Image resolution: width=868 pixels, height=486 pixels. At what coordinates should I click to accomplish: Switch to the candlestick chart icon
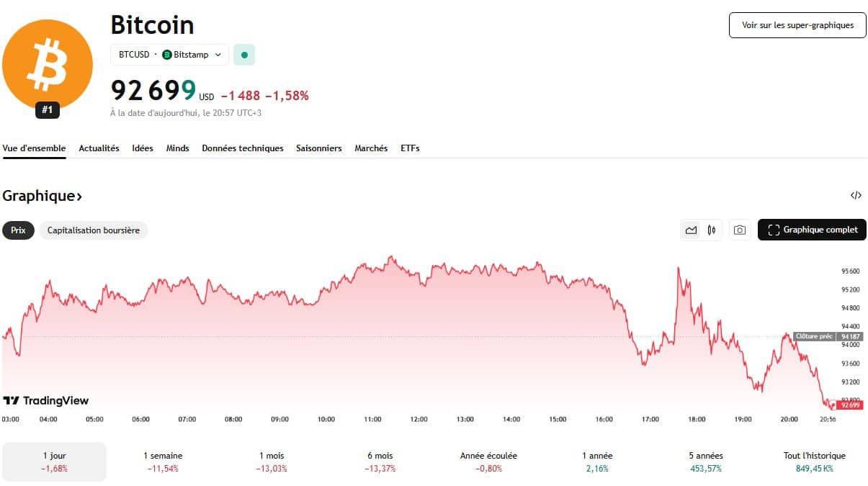click(x=712, y=230)
